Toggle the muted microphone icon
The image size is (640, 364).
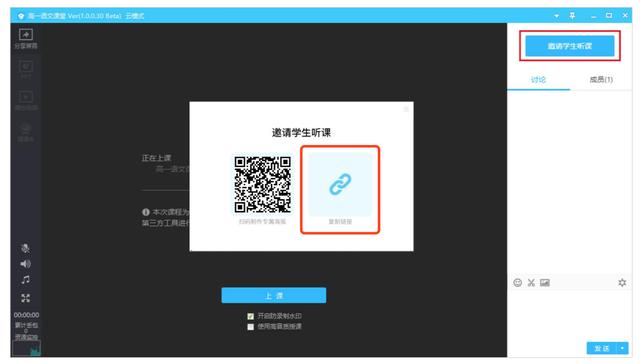[x=25, y=248]
